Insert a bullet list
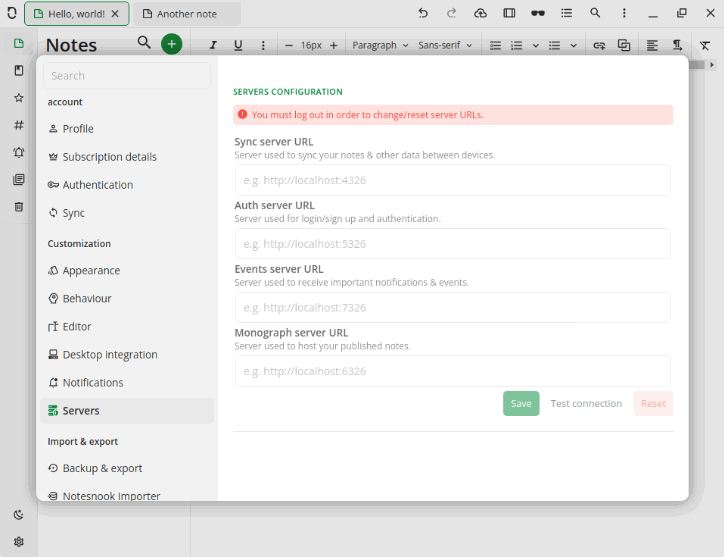The width and height of the screenshot is (724, 558). tap(554, 45)
